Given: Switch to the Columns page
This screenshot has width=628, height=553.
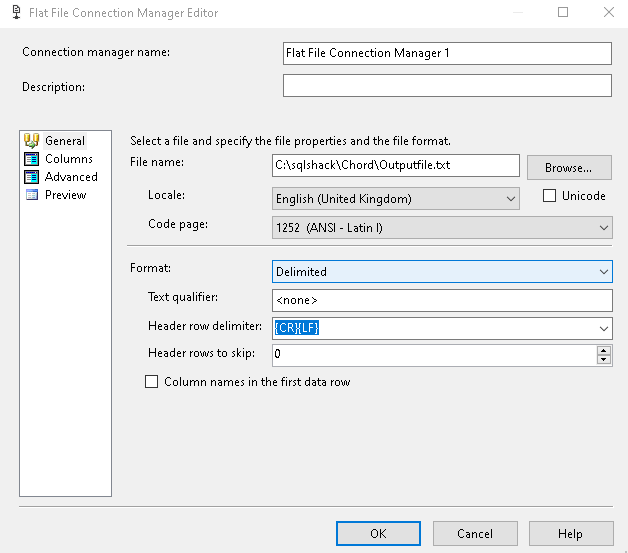Looking at the screenshot, I should [x=68, y=159].
